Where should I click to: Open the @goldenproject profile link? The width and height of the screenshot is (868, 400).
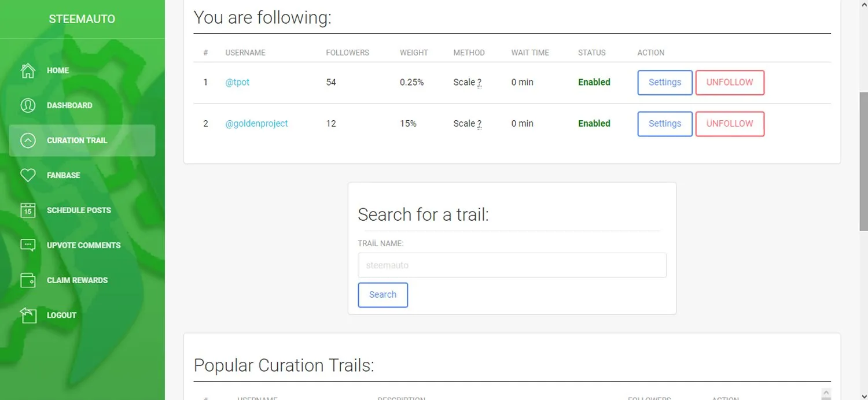coord(256,123)
